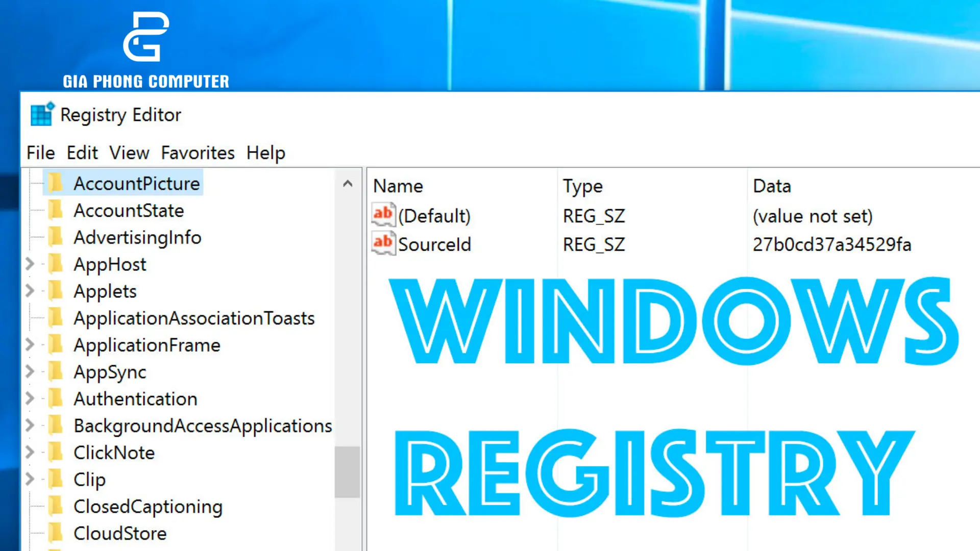Open the File menu
980x551 pixels.
[x=40, y=153]
